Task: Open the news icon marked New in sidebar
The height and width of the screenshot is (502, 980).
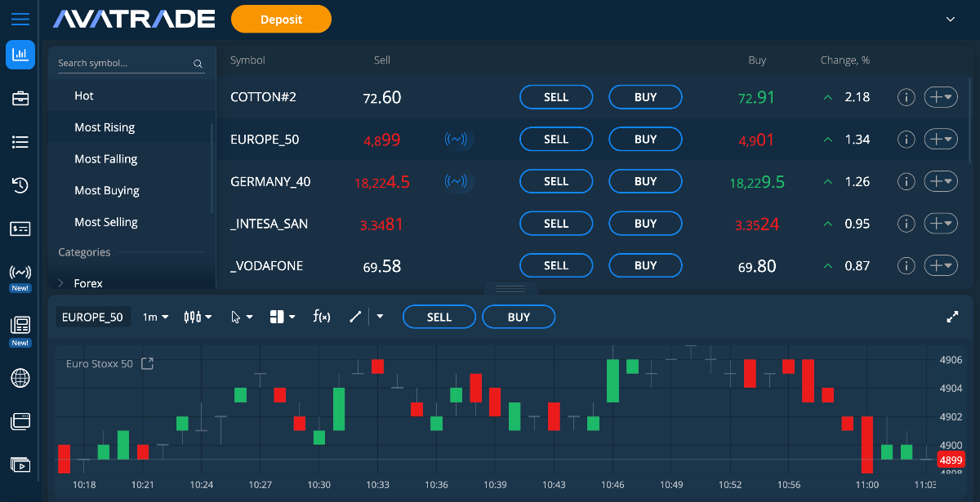Action: [20, 326]
